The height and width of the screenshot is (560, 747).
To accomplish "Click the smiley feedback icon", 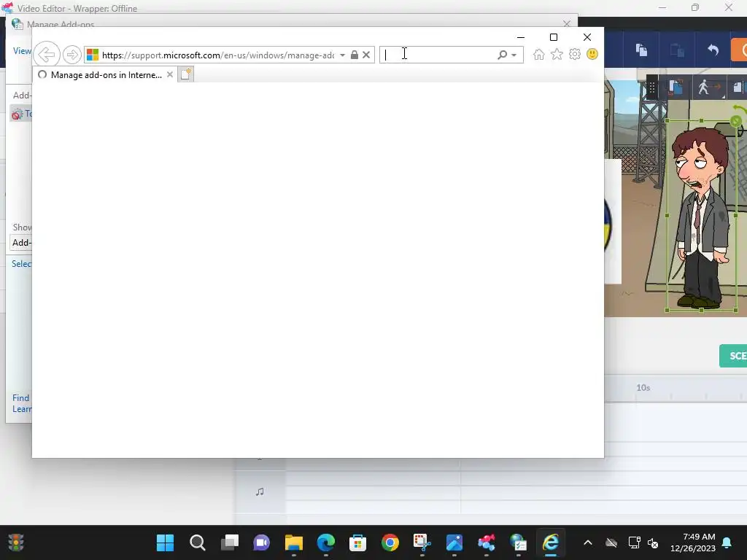I will tap(592, 54).
